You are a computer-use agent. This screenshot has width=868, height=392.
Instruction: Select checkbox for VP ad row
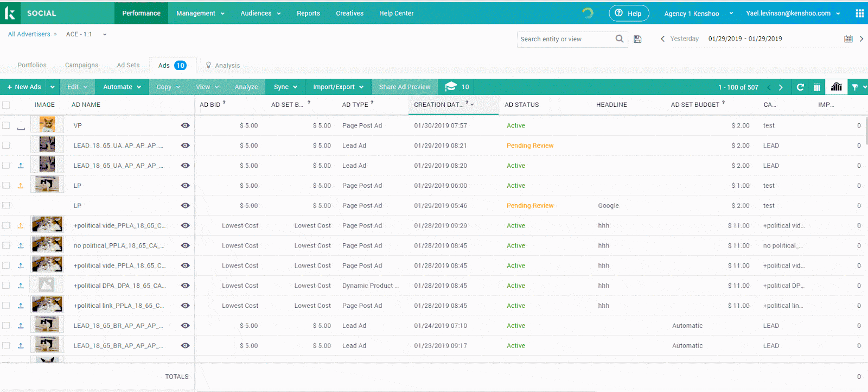(x=6, y=125)
